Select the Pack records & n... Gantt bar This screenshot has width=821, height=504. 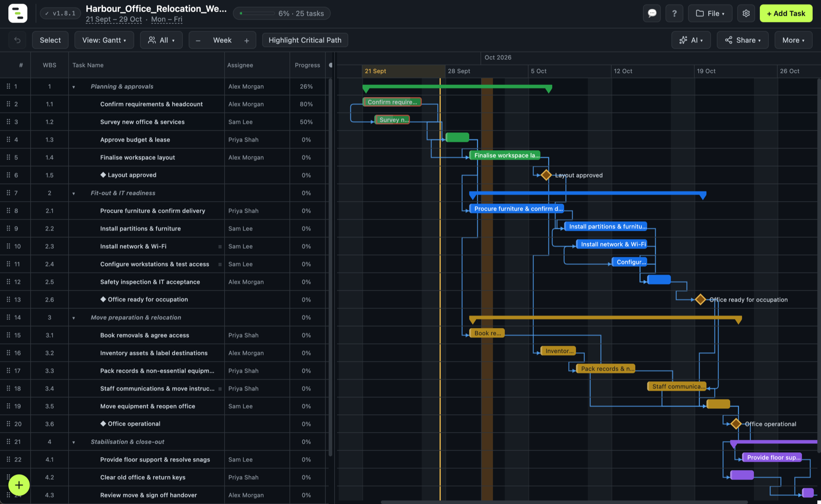606,369
